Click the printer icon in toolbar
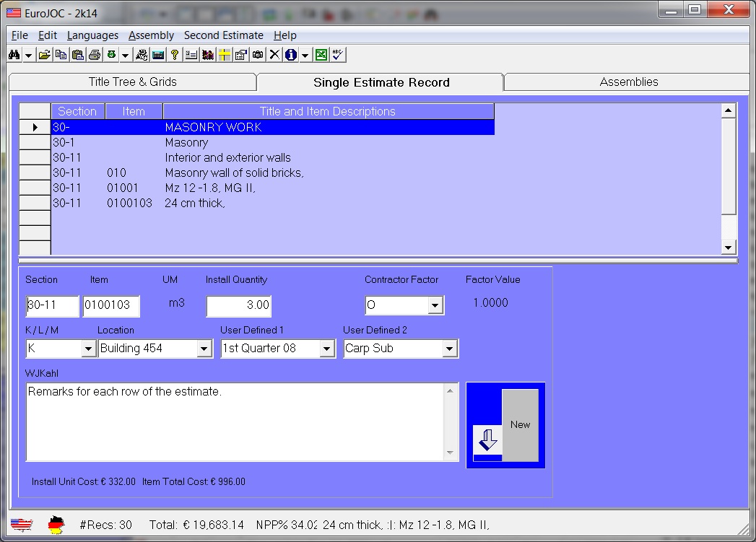Screen dimensions: 756x542 tap(94, 55)
